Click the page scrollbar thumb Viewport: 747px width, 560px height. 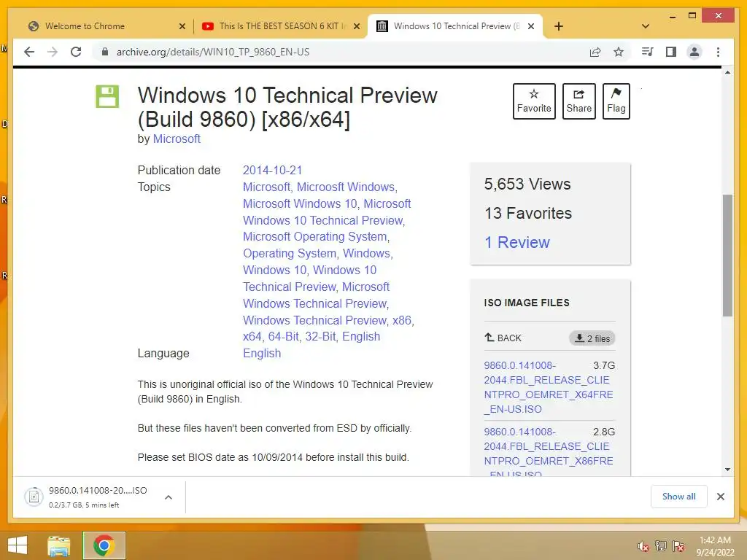[727, 255]
